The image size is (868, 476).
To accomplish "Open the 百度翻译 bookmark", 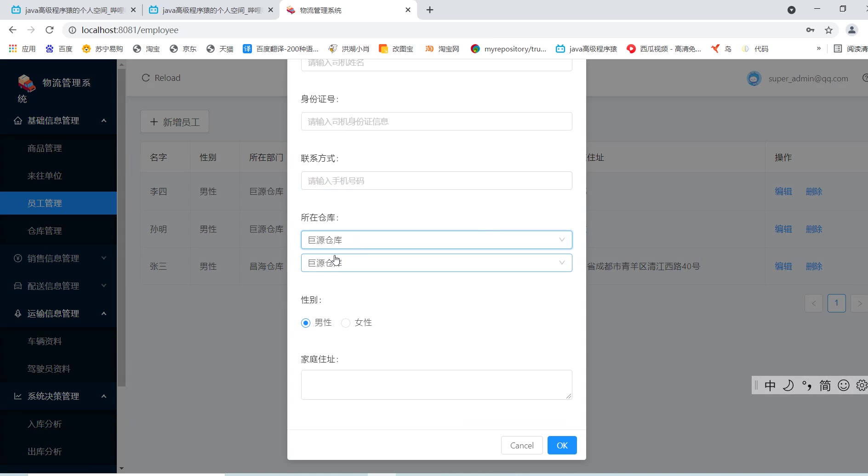I will [281, 49].
